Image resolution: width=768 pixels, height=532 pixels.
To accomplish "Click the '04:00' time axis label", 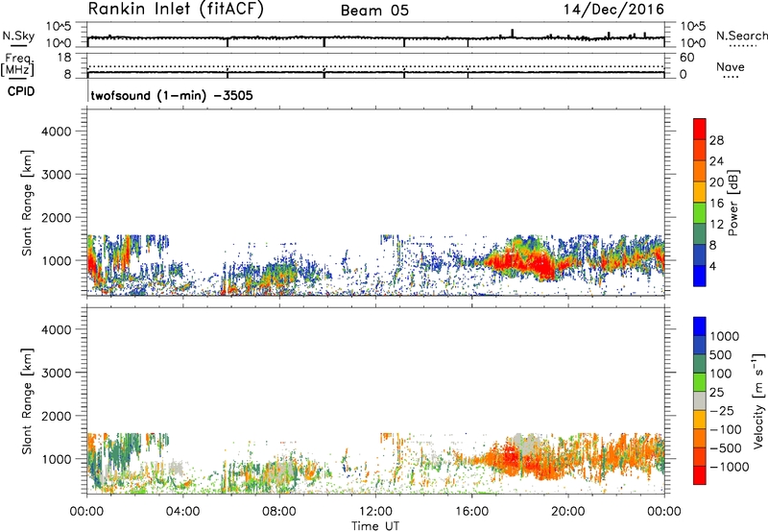I will click(x=182, y=512).
